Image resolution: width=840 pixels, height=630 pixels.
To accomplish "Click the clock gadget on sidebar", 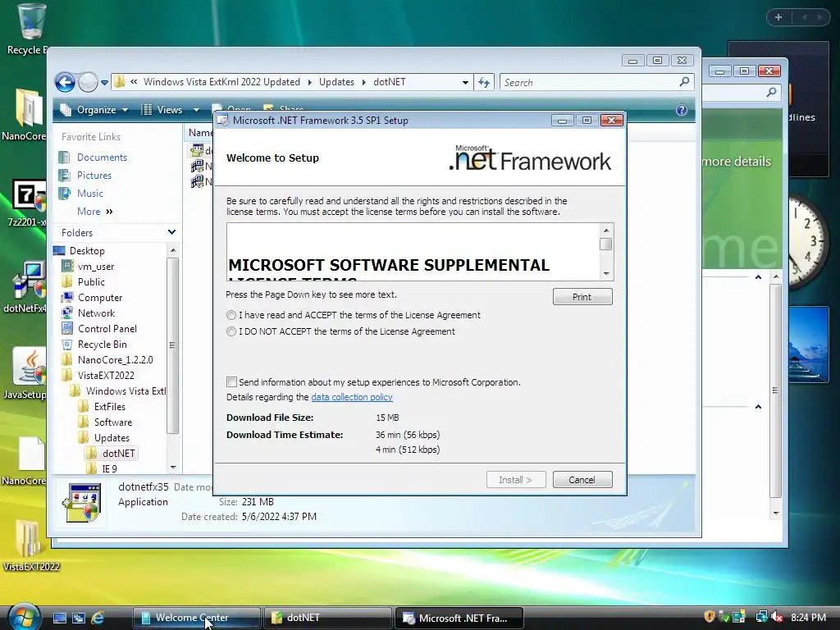I will (808, 242).
